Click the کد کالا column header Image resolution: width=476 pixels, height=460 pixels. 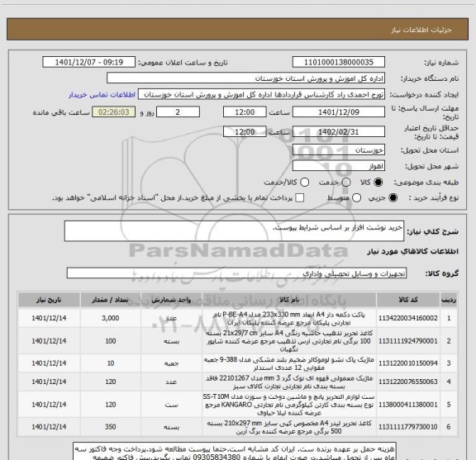click(x=408, y=300)
